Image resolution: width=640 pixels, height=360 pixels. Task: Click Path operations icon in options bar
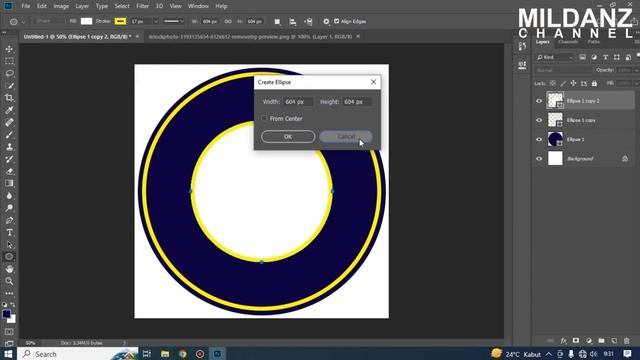277,21
